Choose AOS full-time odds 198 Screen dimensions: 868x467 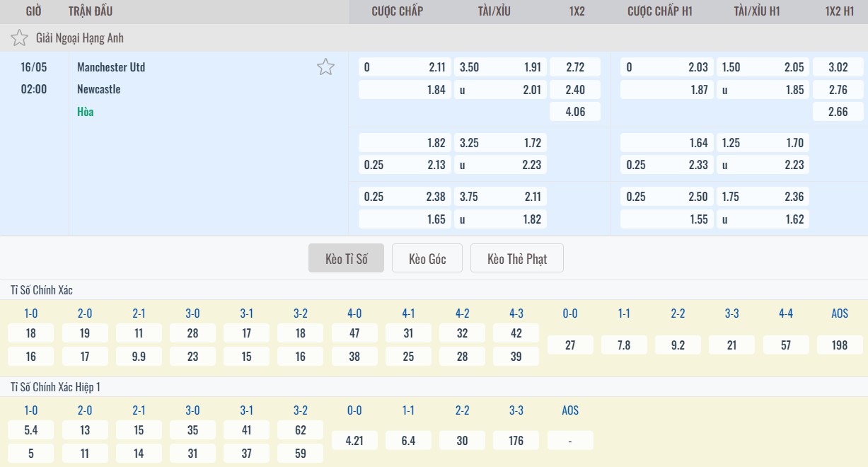point(839,345)
